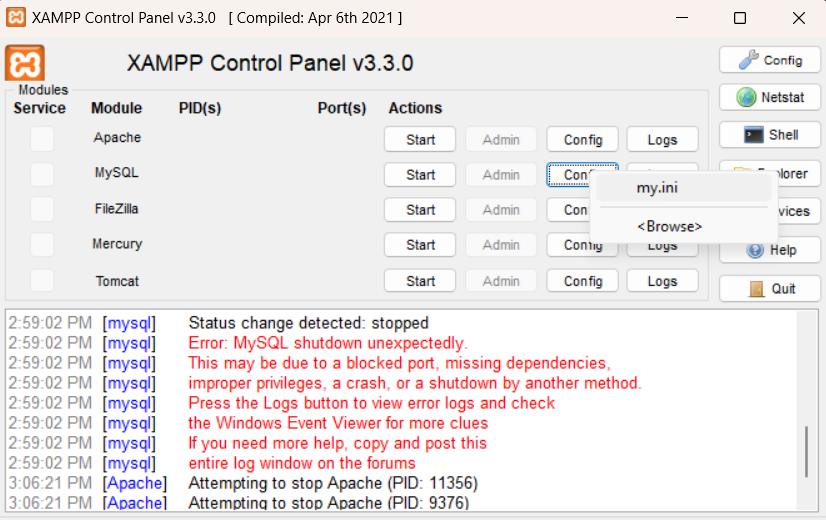The image size is (826, 520).
Task: Click XAMPP icon in the title bar
Action: tap(16, 17)
